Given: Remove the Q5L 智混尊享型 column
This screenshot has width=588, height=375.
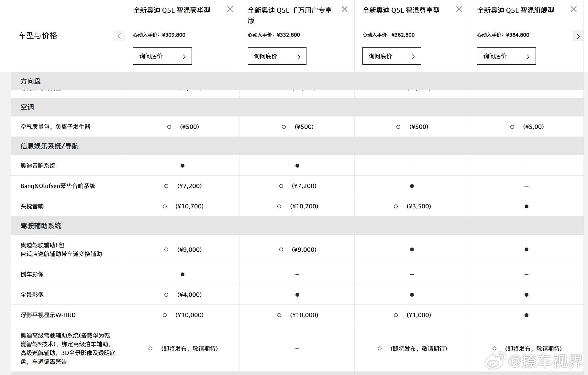Looking at the screenshot, I should [x=459, y=9].
